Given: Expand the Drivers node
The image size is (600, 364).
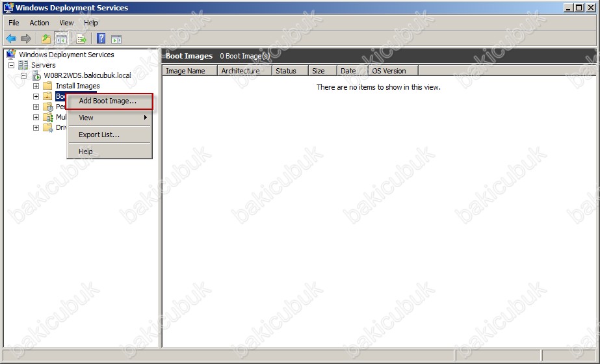Looking at the screenshot, I should coord(36,127).
